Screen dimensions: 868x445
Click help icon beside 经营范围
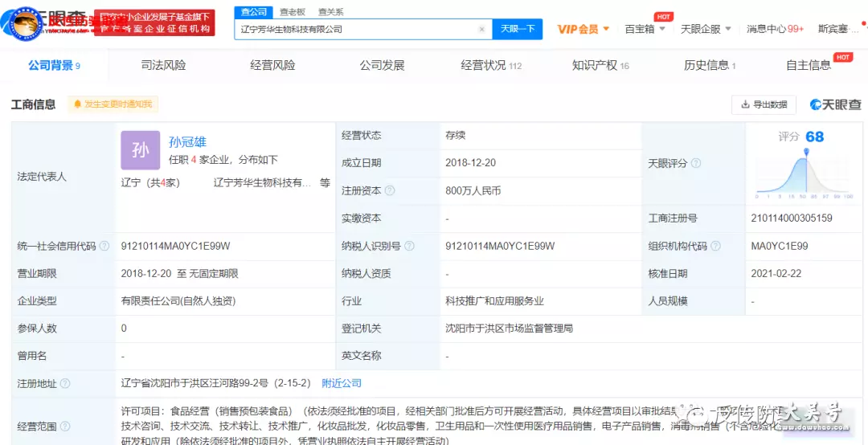pyautogui.click(x=65, y=427)
